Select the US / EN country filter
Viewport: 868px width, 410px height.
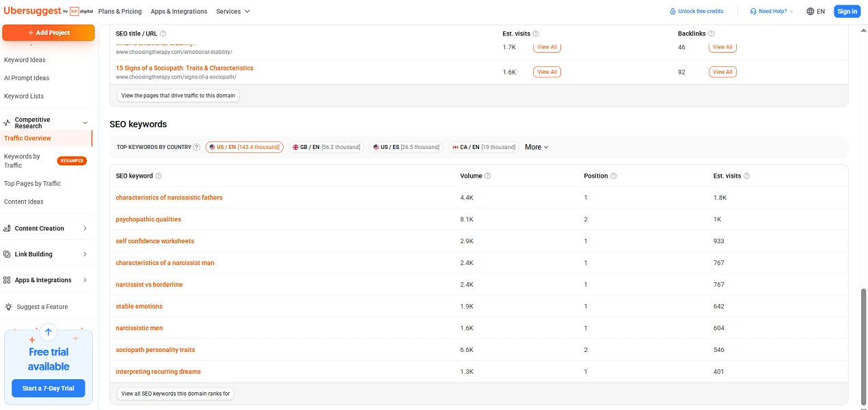[x=245, y=147]
